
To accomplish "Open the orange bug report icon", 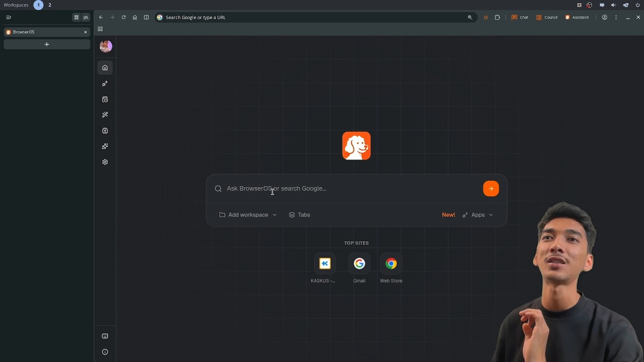I will pyautogui.click(x=486, y=17).
